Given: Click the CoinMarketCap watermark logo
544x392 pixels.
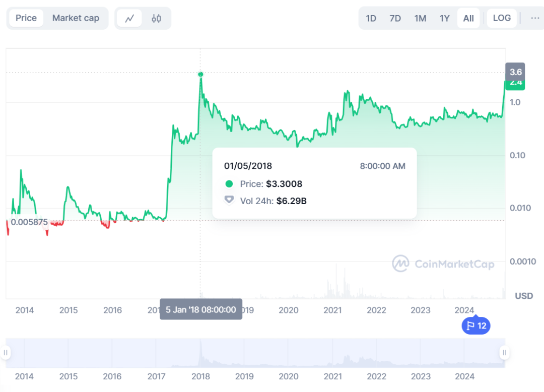Looking at the screenshot, I should [x=443, y=264].
